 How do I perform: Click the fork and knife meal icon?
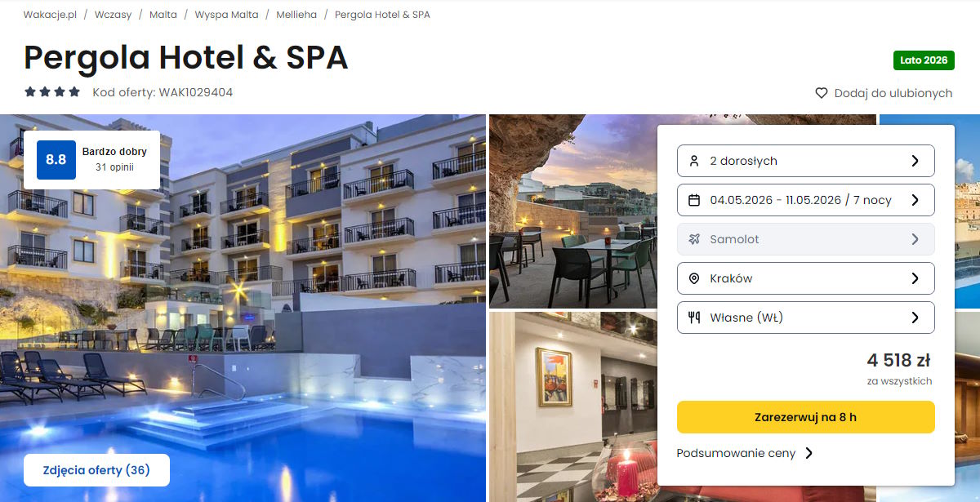pyautogui.click(x=694, y=318)
